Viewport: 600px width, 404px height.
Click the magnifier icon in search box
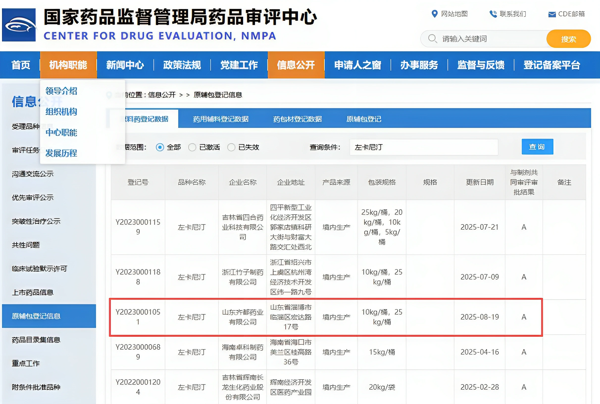pyautogui.click(x=431, y=39)
